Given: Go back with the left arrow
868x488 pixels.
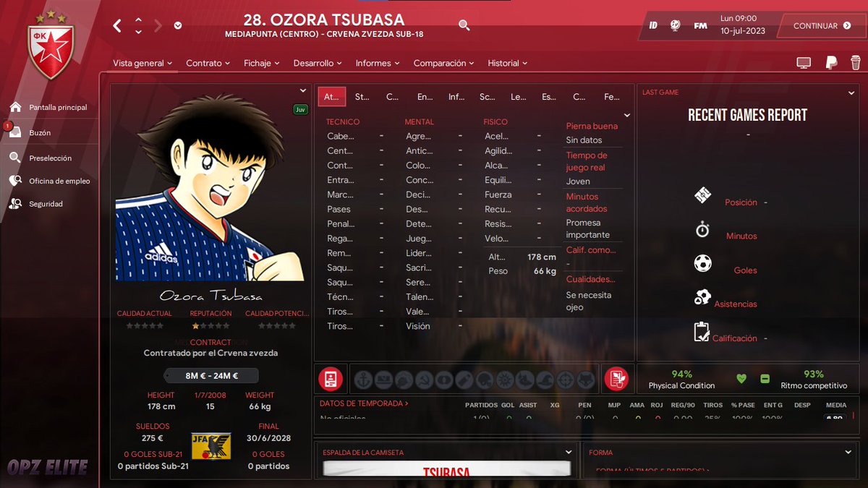Looking at the screenshot, I should tap(117, 26).
